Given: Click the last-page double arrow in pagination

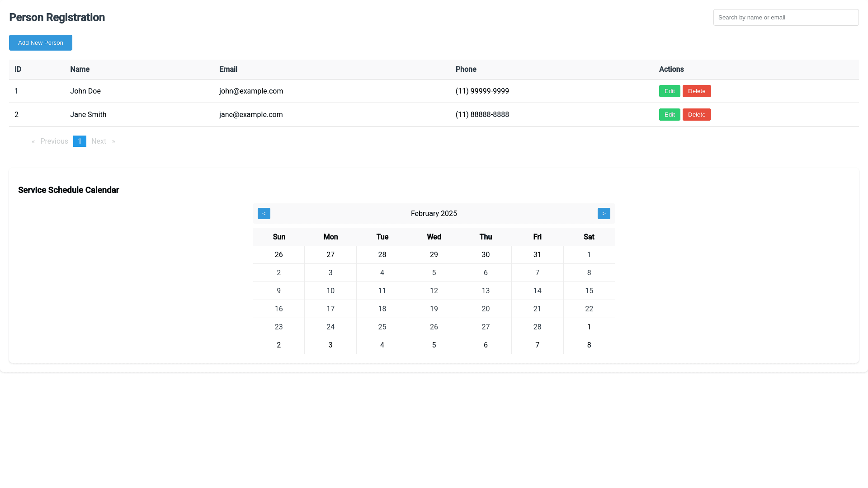Looking at the screenshot, I should 113,141.
